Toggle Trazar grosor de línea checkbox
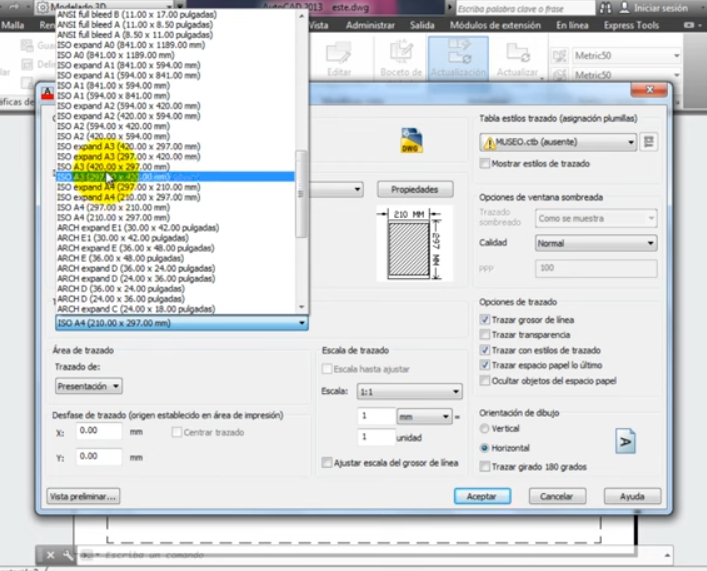Viewport: 707px width, 571px height. 485,320
